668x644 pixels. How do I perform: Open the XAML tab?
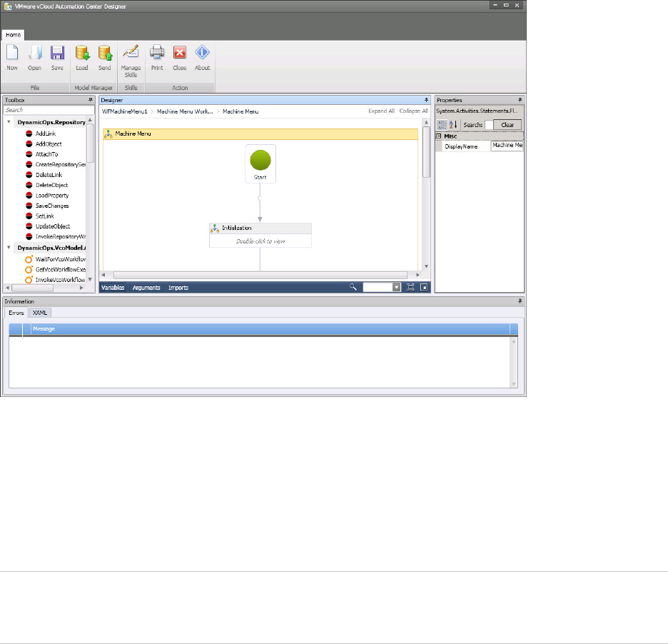coord(40,313)
